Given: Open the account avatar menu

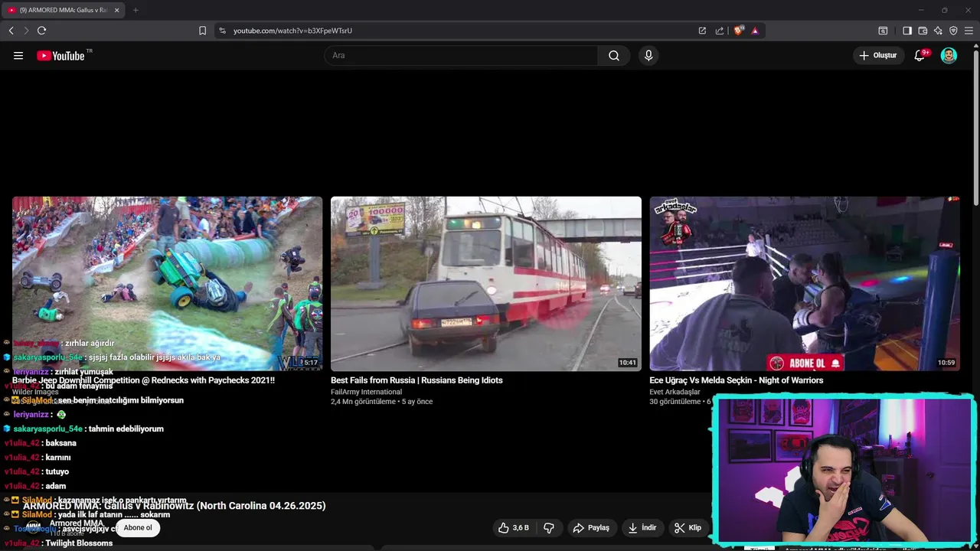Looking at the screenshot, I should tap(949, 55).
